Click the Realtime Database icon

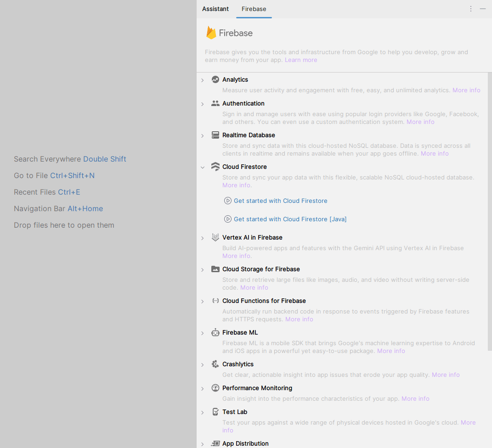[x=215, y=135]
